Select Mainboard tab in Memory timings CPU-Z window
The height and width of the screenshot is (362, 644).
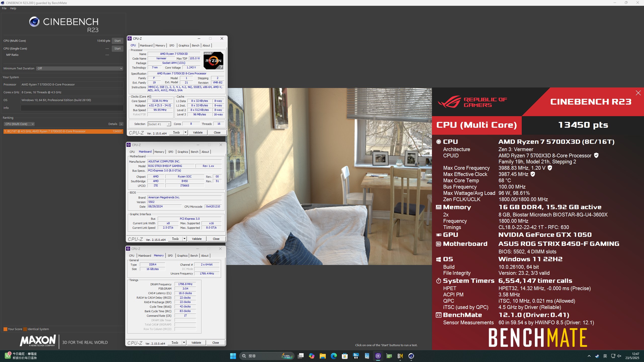click(145, 256)
